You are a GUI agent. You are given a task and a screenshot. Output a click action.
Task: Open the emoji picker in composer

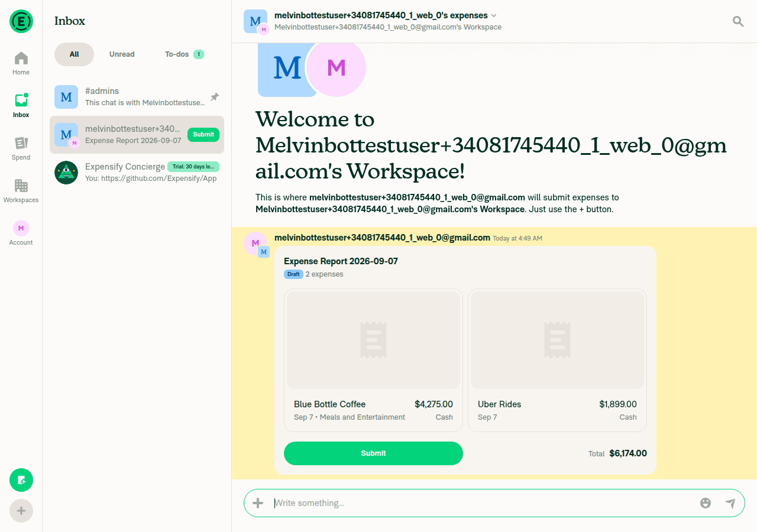click(x=705, y=503)
